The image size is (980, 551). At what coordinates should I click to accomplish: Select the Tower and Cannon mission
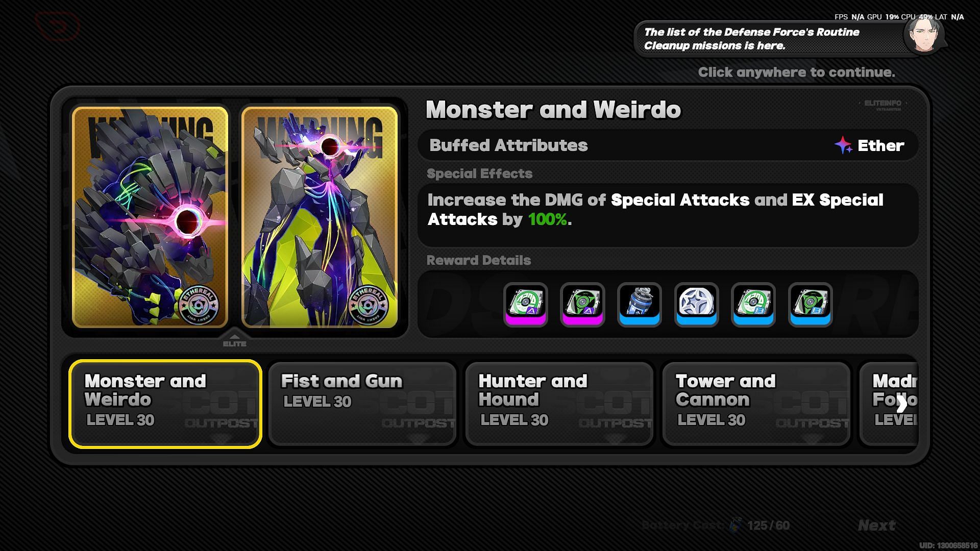[756, 404]
